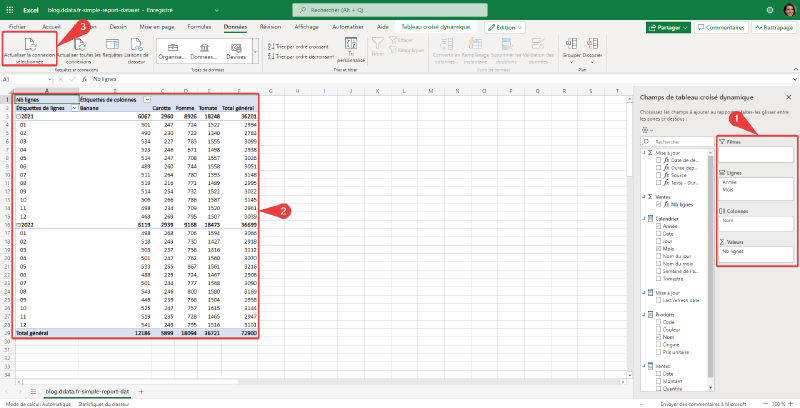
Task: Open Tri personnalisé sort dialog
Action: (x=351, y=50)
